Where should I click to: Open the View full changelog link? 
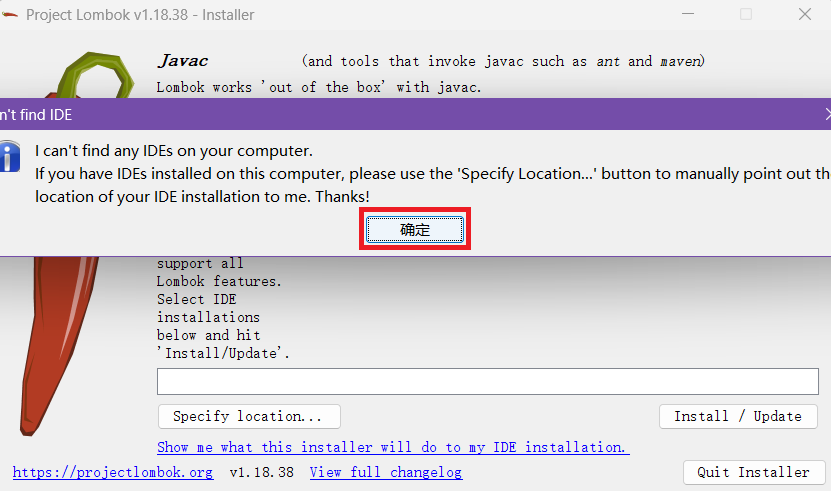386,472
